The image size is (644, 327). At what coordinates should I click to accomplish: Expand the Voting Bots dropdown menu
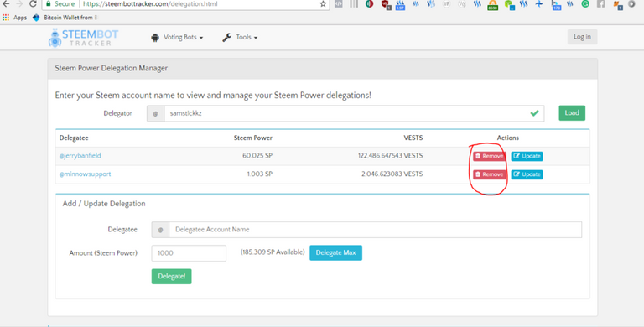click(x=177, y=38)
